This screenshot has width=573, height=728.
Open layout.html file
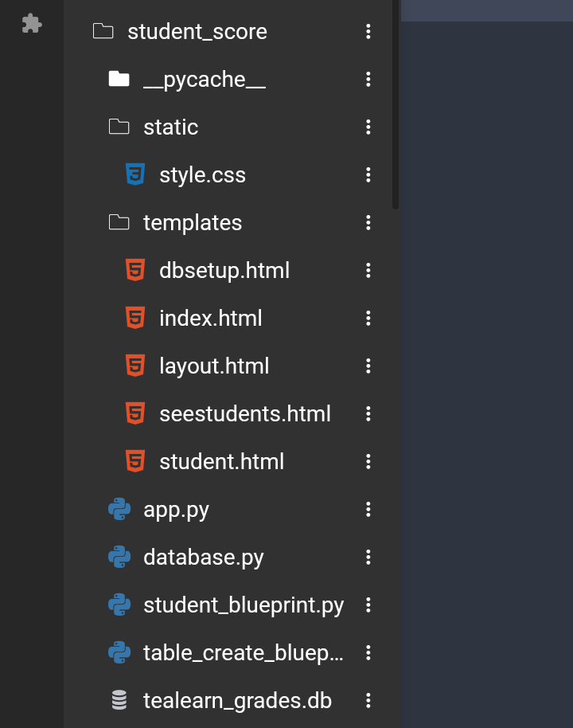214,366
